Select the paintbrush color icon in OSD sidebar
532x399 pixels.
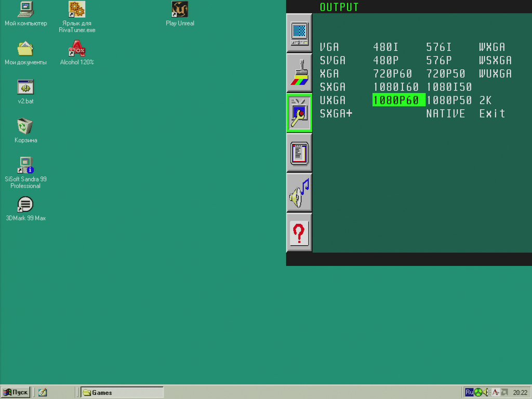coord(299,73)
